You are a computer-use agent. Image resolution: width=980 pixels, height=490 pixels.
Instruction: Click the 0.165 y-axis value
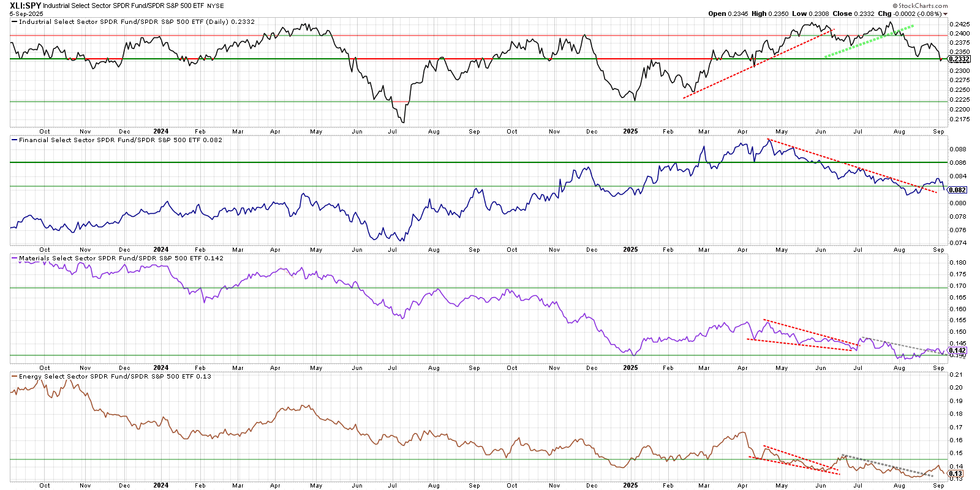(958, 298)
